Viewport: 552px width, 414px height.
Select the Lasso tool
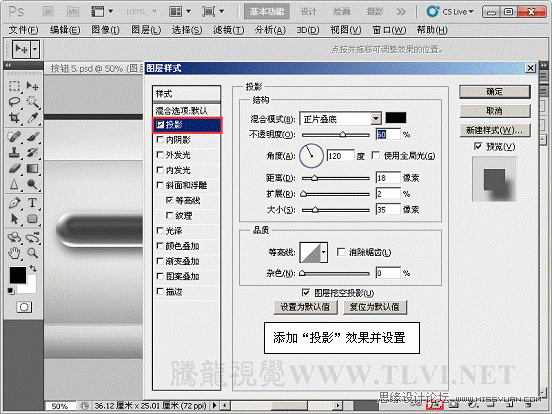pos(14,102)
